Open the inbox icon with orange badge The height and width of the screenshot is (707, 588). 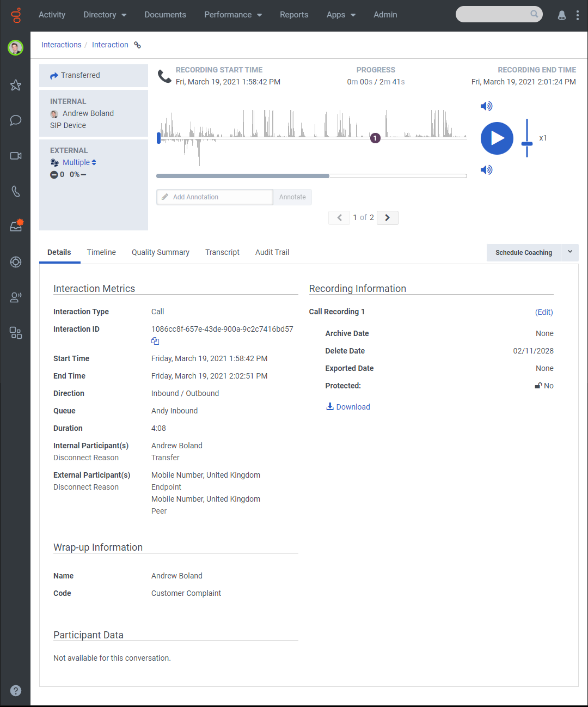[16, 225]
